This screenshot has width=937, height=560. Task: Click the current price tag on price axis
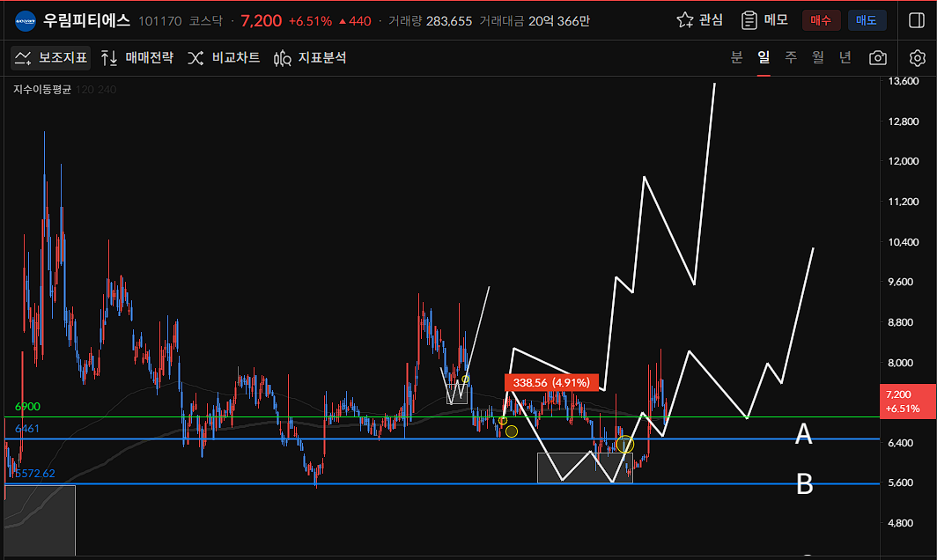[x=908, y=401]
